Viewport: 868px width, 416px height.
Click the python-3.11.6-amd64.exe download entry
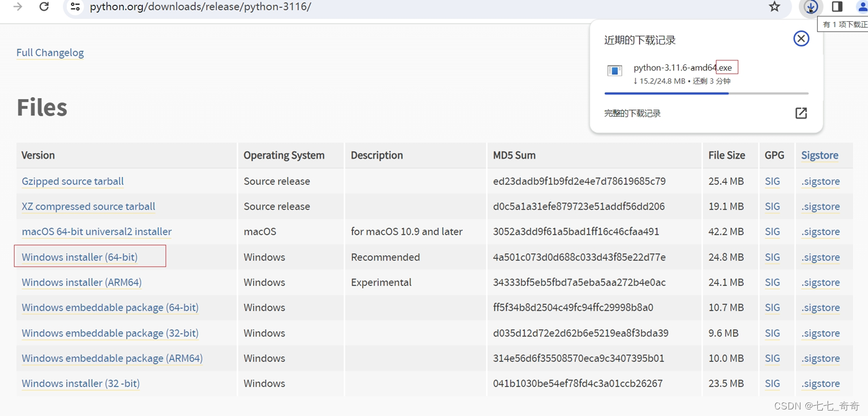pos(706,74)
